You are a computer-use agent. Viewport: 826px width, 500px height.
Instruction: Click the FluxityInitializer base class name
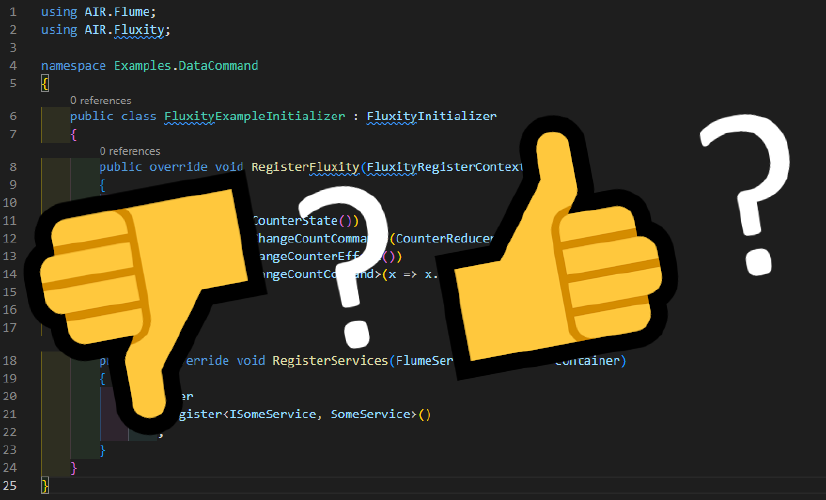(431, 116)
